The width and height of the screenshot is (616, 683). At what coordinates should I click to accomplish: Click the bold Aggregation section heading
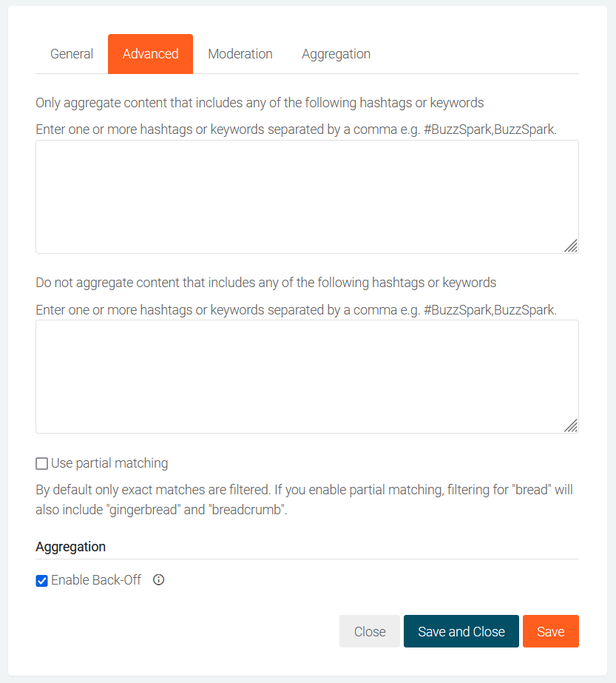pos(71,547)
